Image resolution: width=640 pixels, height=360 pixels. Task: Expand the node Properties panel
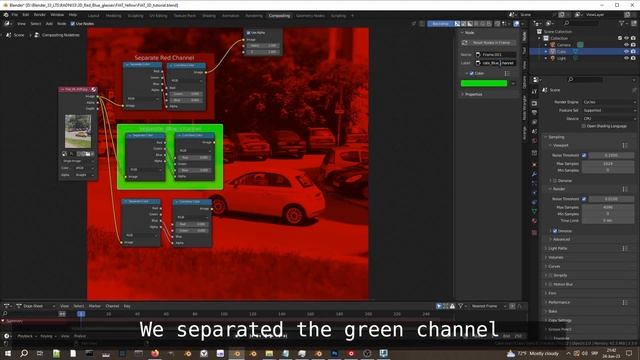(472, 94)
